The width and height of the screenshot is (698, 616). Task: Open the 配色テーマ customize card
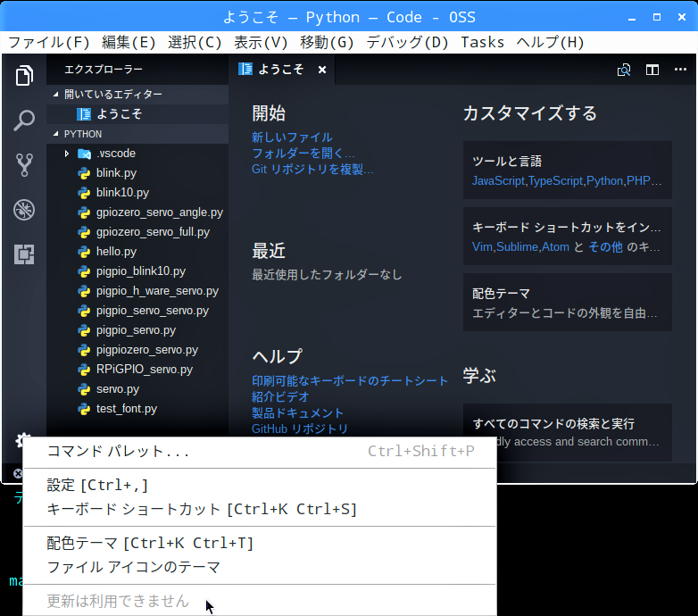pyautogui.click(x=568, y=303)
